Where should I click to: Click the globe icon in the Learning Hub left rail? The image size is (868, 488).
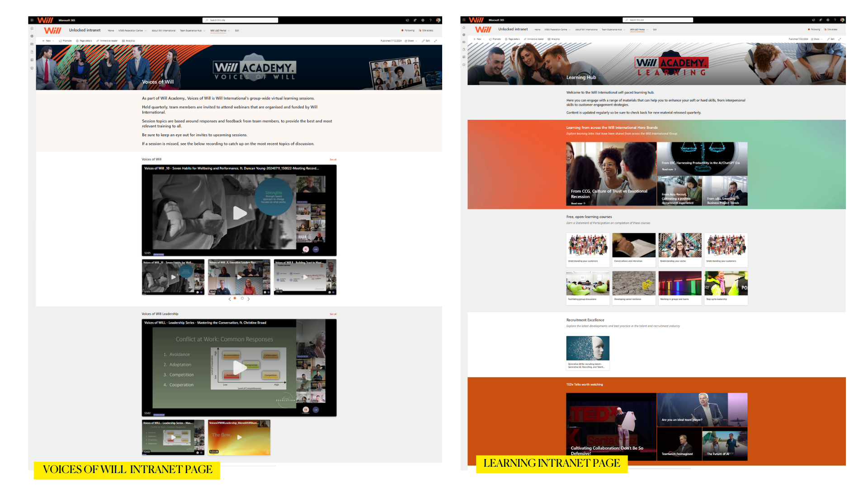(464, 35)
